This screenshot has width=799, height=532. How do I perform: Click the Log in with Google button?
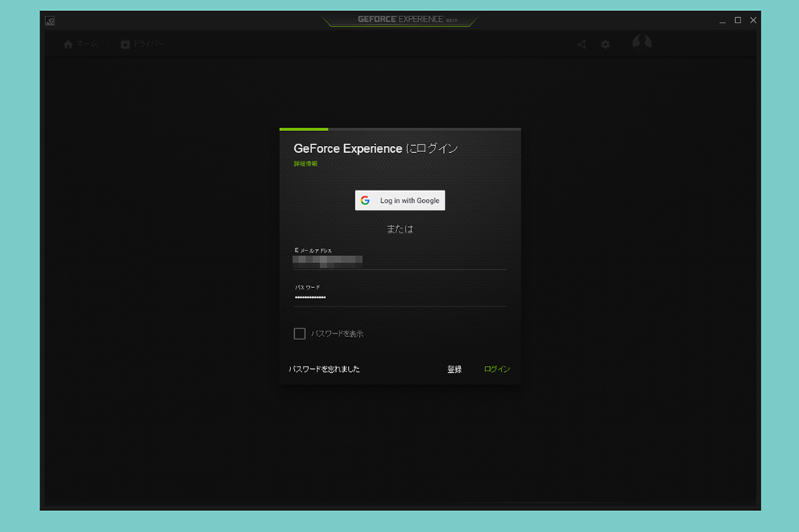[x=400, y=200]
